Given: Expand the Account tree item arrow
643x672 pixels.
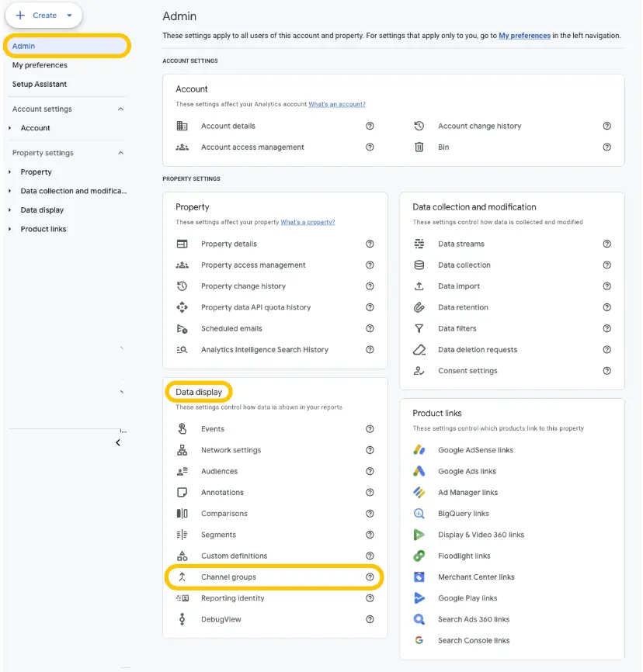Looking at the screenshot, I should coord(10,128).
